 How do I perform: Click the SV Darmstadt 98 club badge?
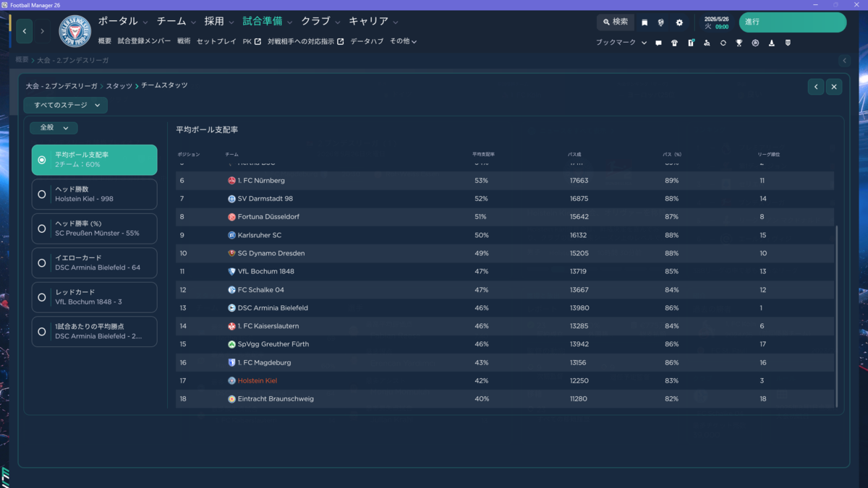pyautogui.click(x=231, y=199)
